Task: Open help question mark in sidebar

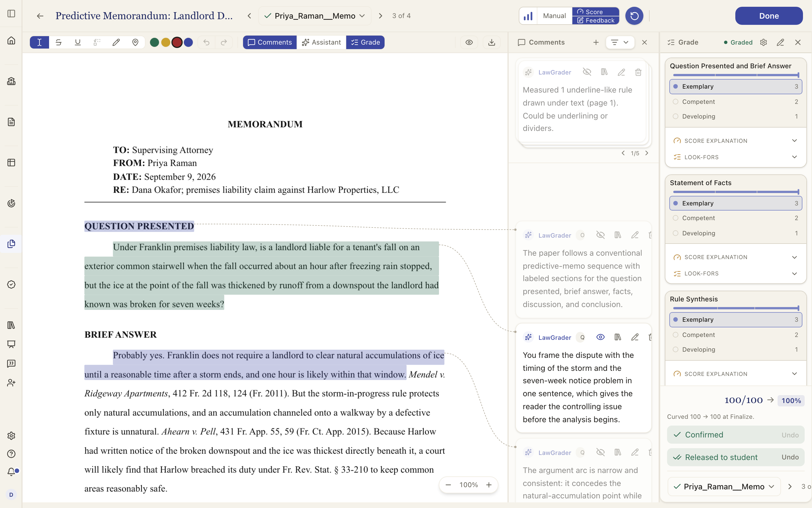Action: 11,454
